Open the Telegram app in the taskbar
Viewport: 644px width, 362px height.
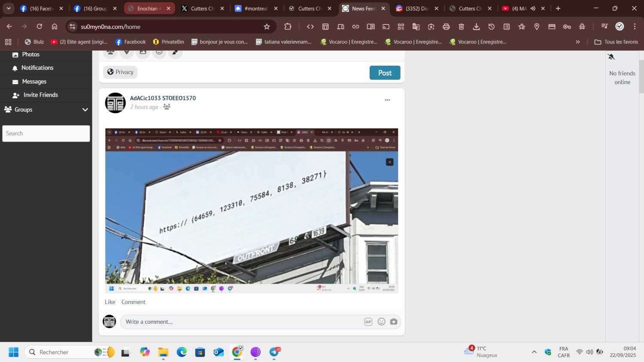click(x=274, y=352)
